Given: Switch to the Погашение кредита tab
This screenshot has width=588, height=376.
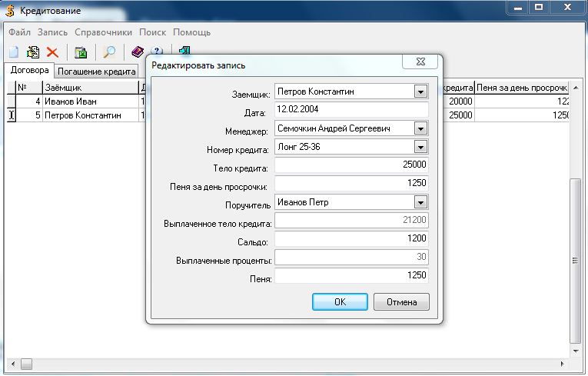Looking at the screenshot, I should pos(96,72).
